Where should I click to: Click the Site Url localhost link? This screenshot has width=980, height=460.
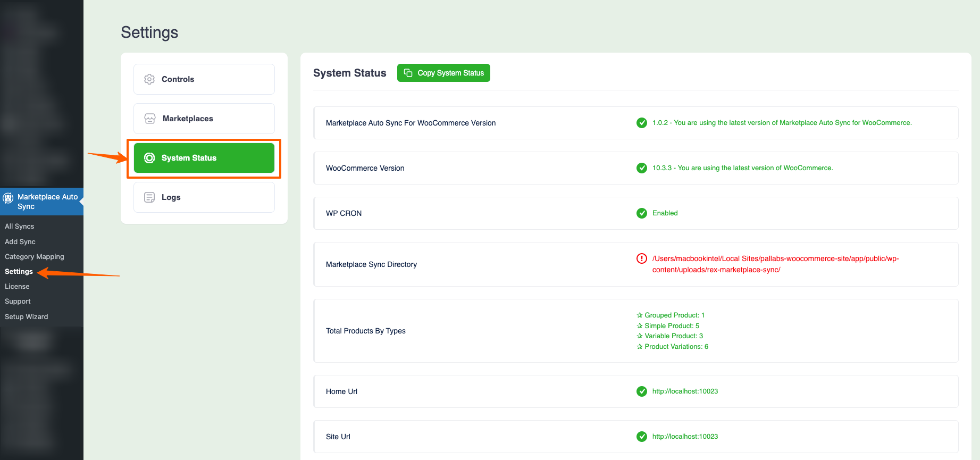point(685,437)
